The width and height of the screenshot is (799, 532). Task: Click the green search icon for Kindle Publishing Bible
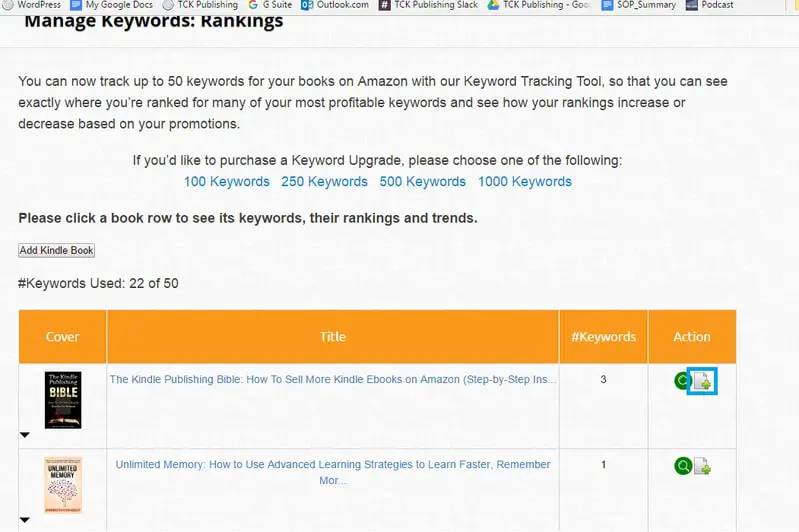681,381
